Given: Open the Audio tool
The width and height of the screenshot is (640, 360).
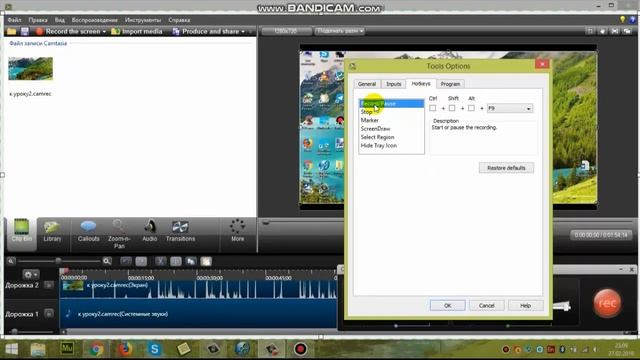Looking at the screenshot, I should click(x=149, y=231).
